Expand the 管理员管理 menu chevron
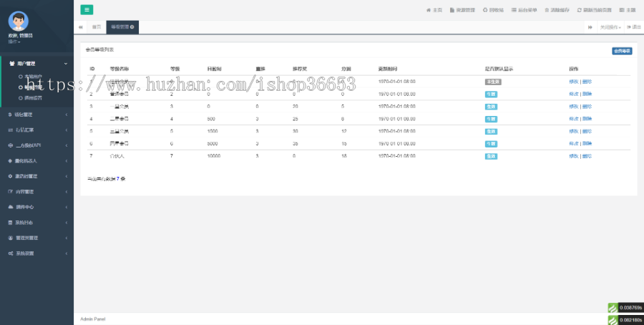644x325 pixels. pos(66,238)
